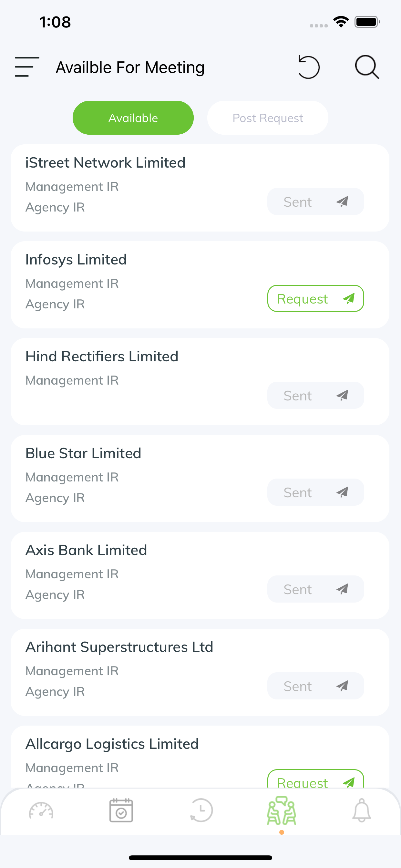The width and height of the screenshot is (401, 868).
Task: Open the meetings people tab icon
Action: [282, 811]
